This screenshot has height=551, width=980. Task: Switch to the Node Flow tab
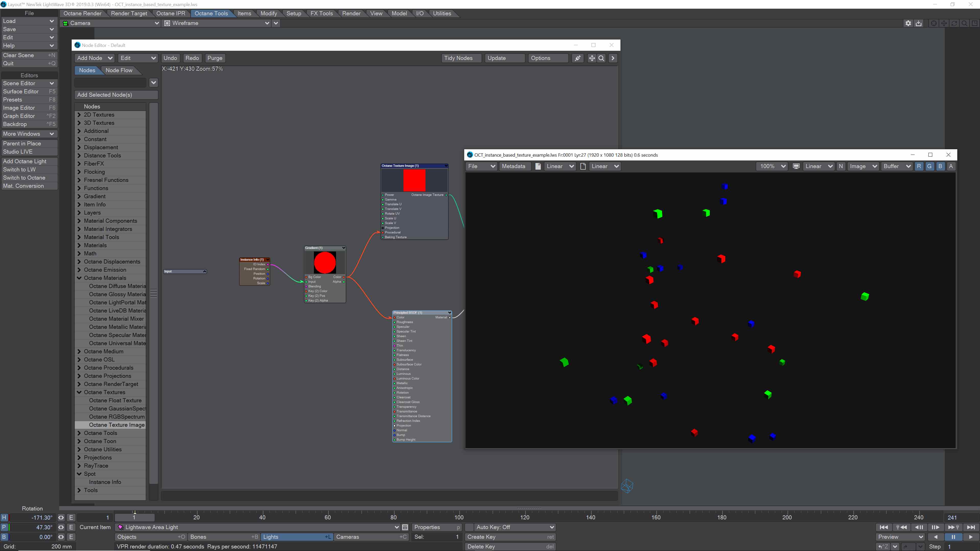[x=119, y=70]
